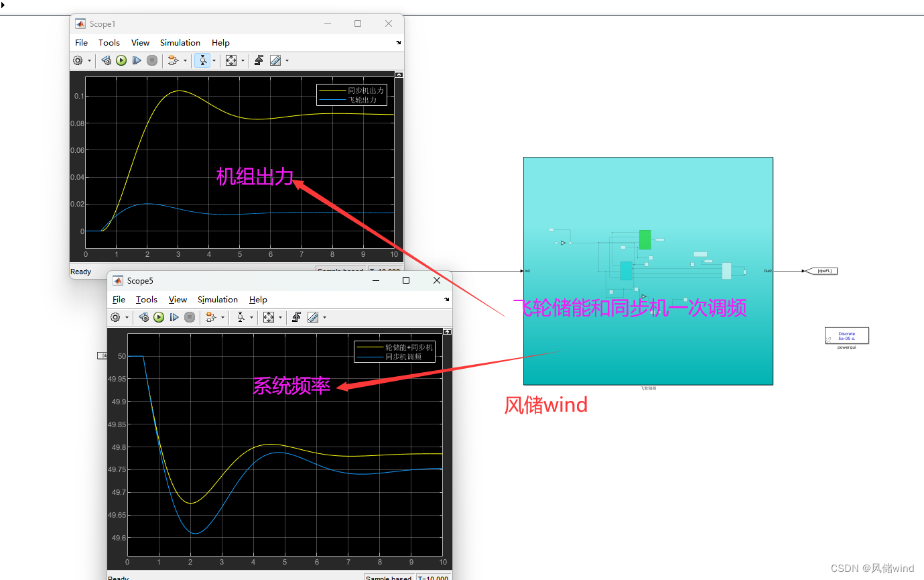Run simulation from Scope5 green play button

click(159, 317)
